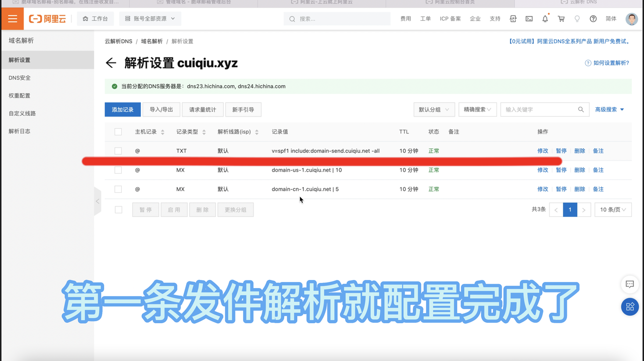Click 修改 for the TXT record
644x361 pixels.
coord(543,151)
